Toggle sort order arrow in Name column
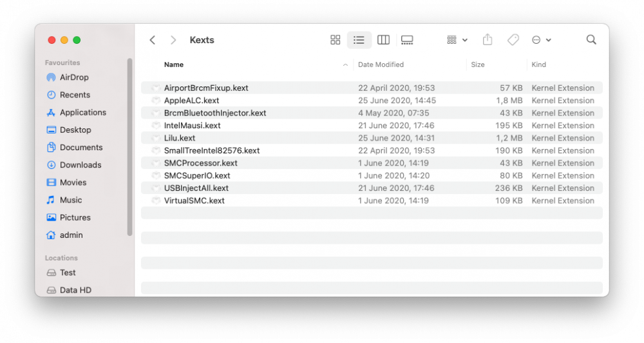 click(x=345, y=64)
